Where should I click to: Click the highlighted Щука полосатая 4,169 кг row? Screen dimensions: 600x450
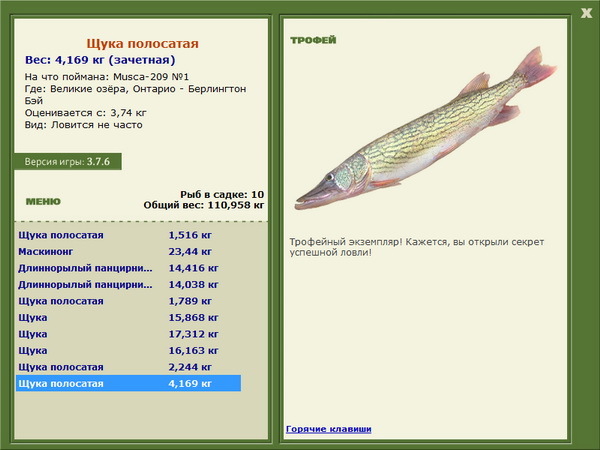click(128, 383)
